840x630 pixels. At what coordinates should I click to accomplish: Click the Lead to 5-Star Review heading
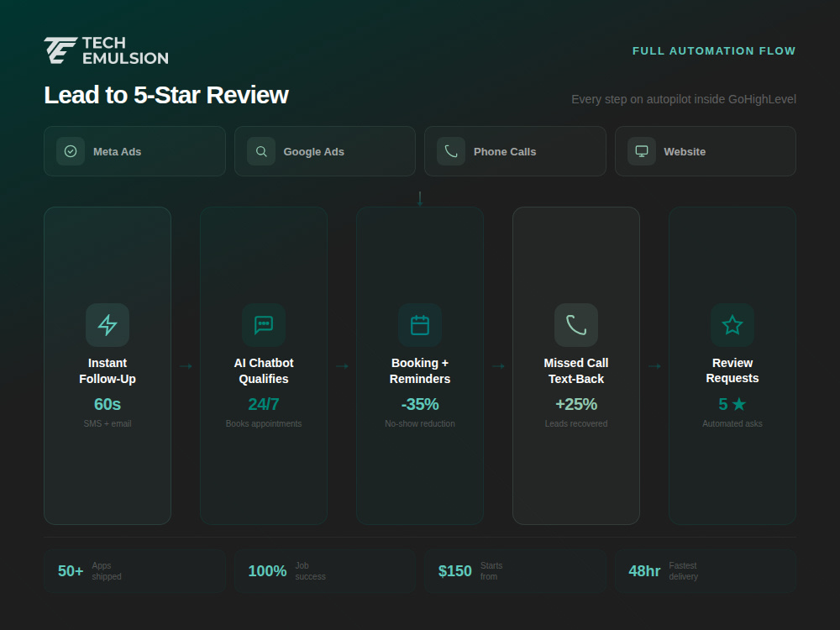point(166,95)
